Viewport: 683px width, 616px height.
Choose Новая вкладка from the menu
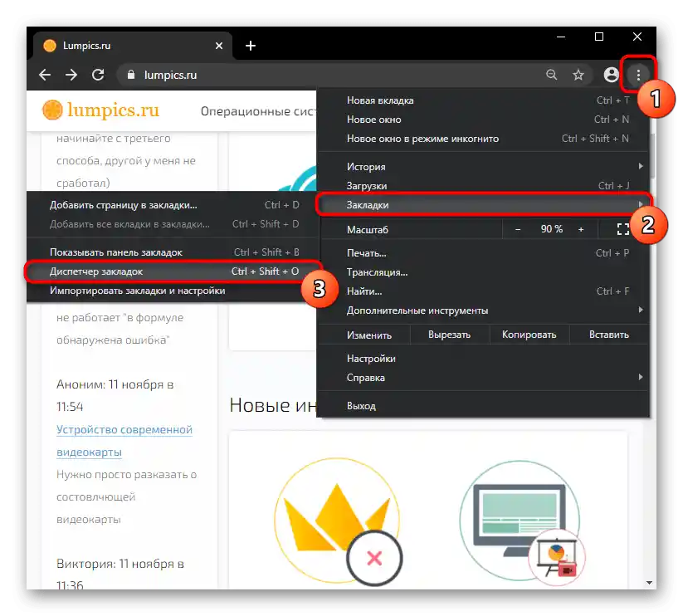pyautogui.click(x=484, y=100)
